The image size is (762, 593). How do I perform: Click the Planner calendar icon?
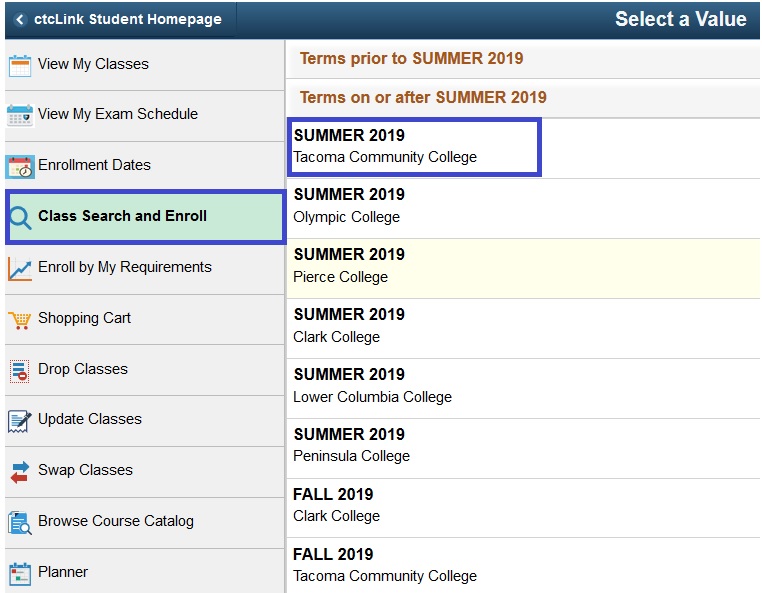[x=20, y=574]
